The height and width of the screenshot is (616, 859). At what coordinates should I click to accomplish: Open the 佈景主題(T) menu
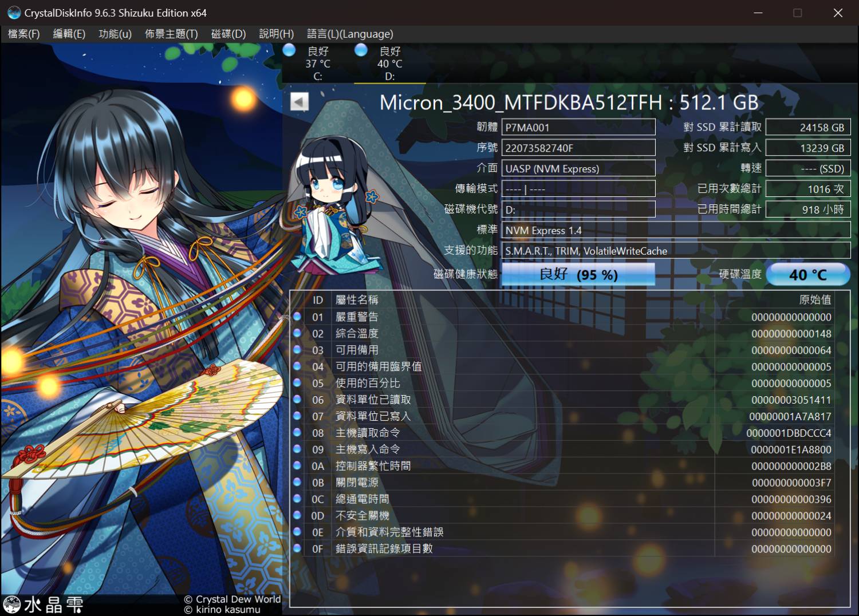[171, 34]
